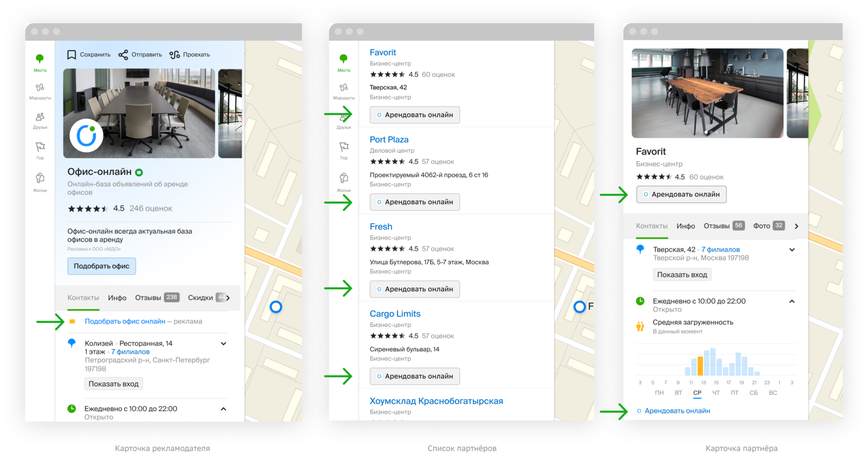Select СР day in busyness chart

pyautogui.click(x=697, y=393)
